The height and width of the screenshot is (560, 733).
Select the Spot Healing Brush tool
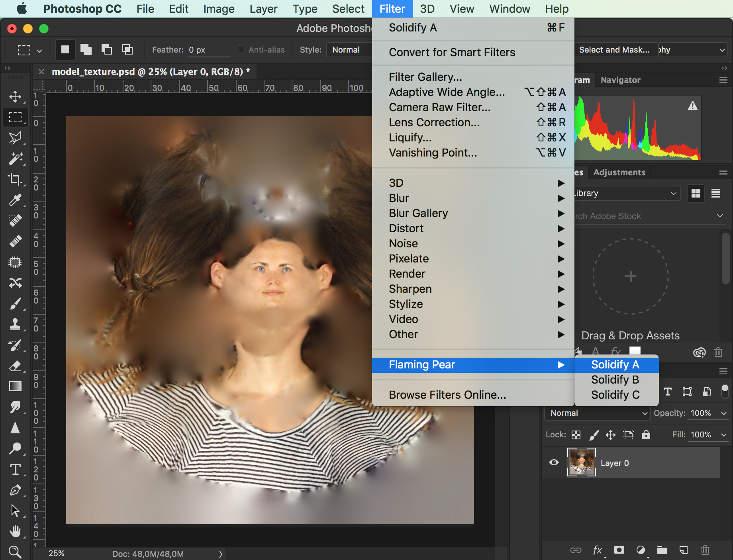click(x=15, y=221)
